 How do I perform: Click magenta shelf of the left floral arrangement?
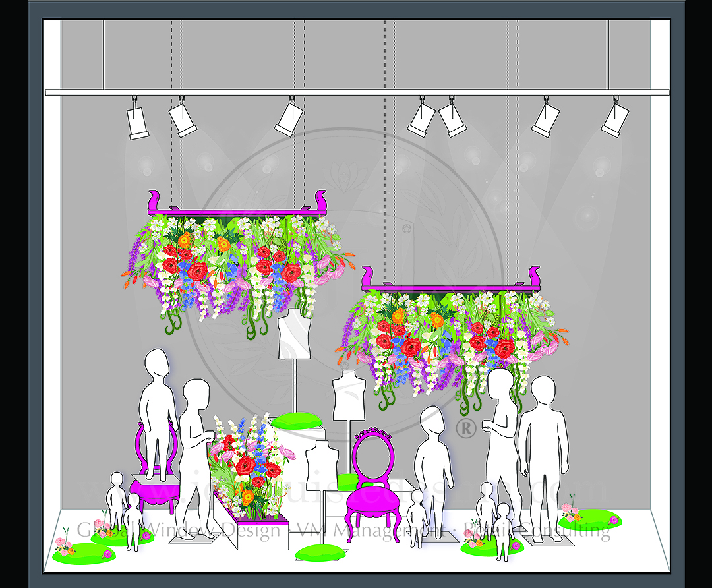(237, 210)
